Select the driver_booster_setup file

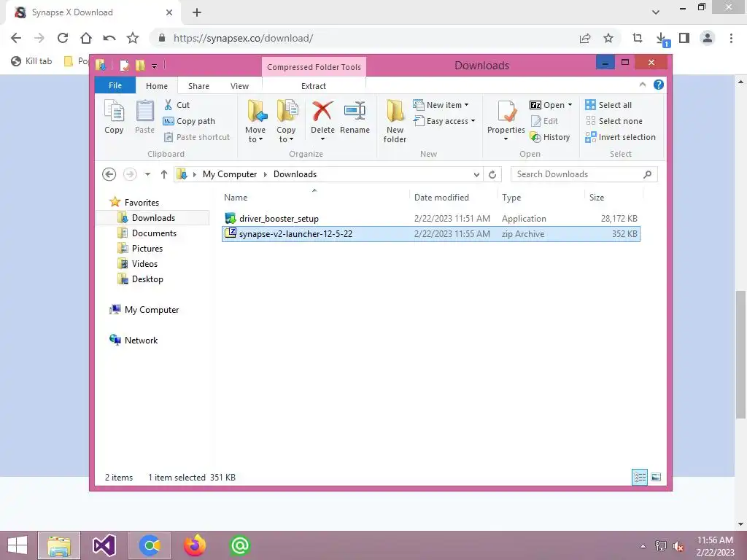pos(430,219)
